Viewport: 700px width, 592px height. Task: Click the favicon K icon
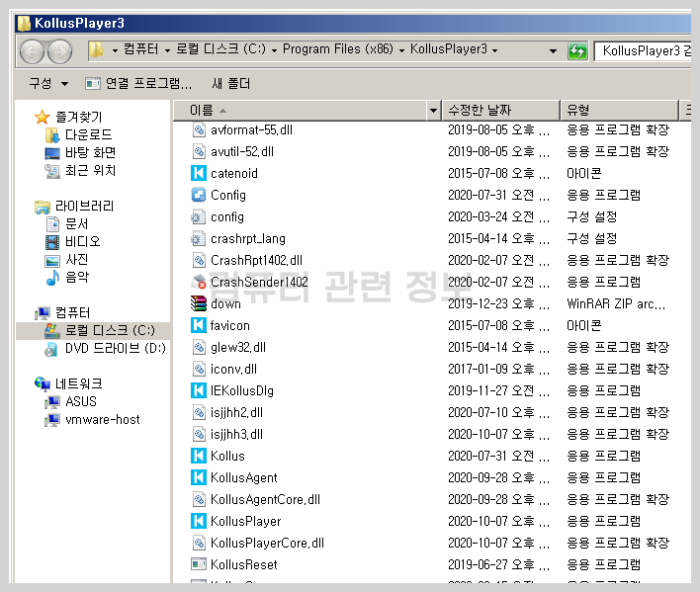tap(199, 326)
